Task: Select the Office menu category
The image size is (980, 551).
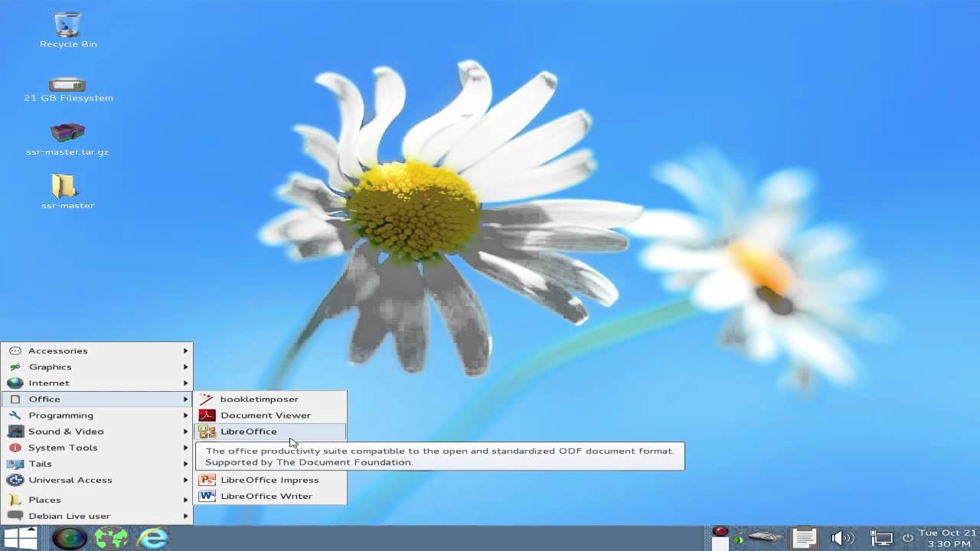Action: (x=97, y=399)
